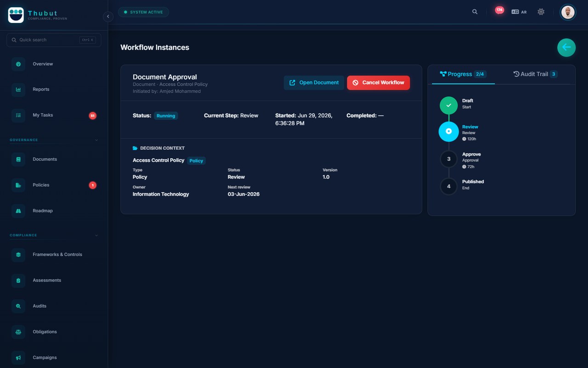Click the Thubut logo icon
Viewport: 588px width, 368px height.
point(16,15)
